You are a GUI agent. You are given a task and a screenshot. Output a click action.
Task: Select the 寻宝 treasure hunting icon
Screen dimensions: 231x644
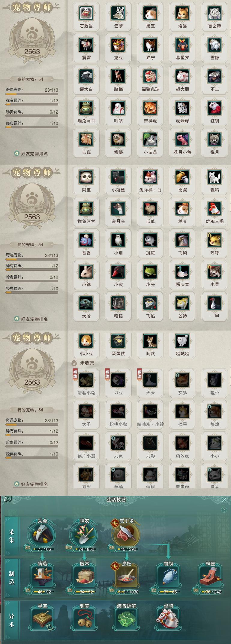(x=42, y=619)
